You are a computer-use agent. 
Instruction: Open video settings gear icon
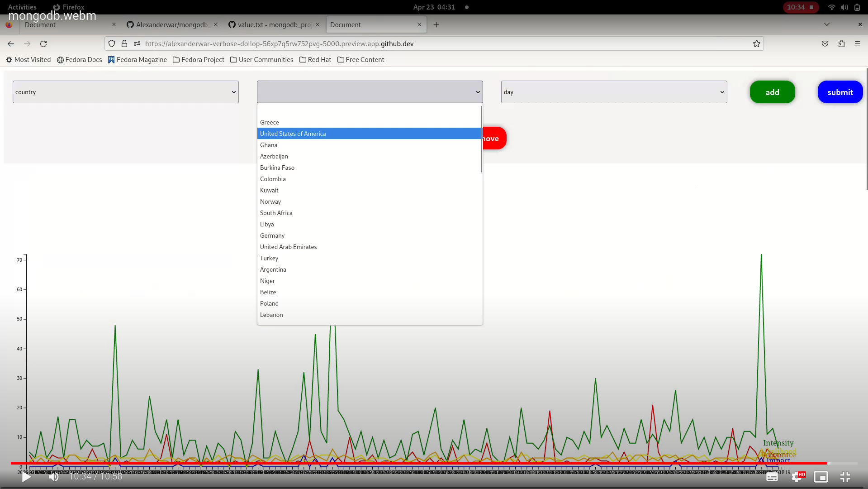[x=797, y=476]
